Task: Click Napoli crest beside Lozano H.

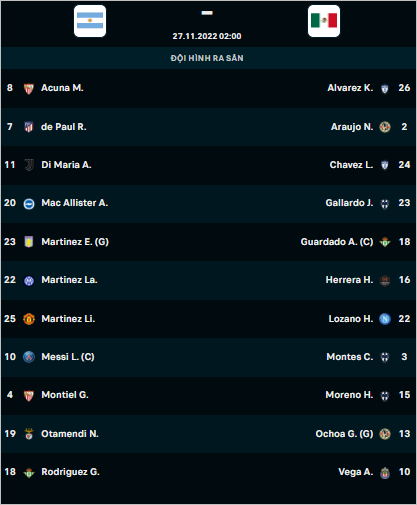Action: [385, 319]
